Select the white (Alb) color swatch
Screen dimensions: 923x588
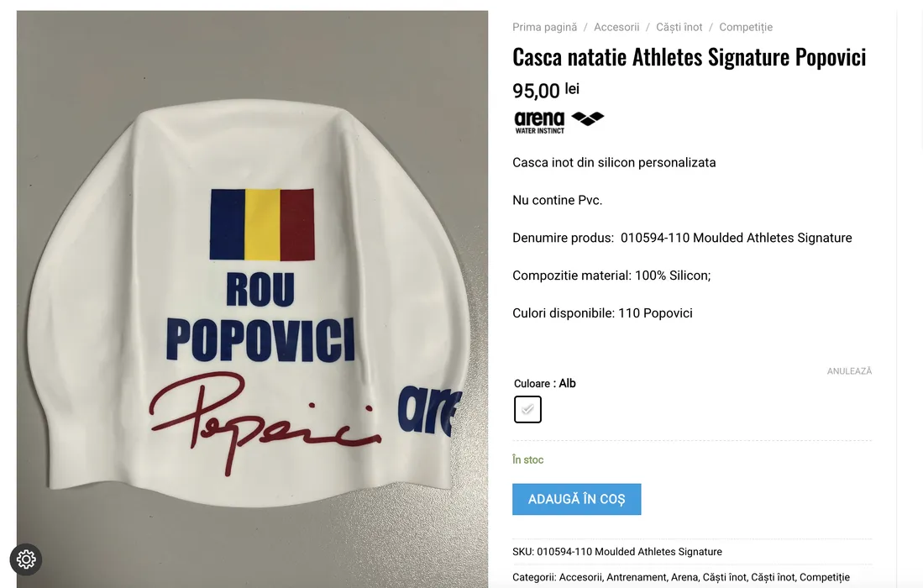point(527,409)
